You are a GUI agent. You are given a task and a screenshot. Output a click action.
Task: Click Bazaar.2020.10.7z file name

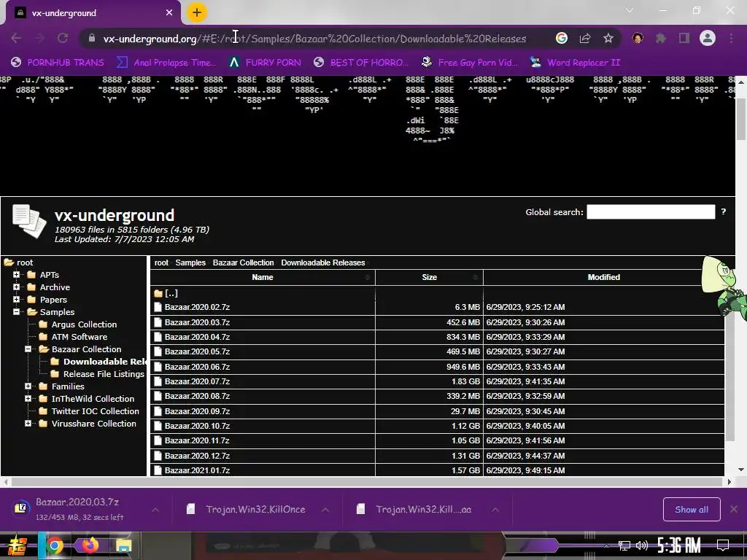197,426
